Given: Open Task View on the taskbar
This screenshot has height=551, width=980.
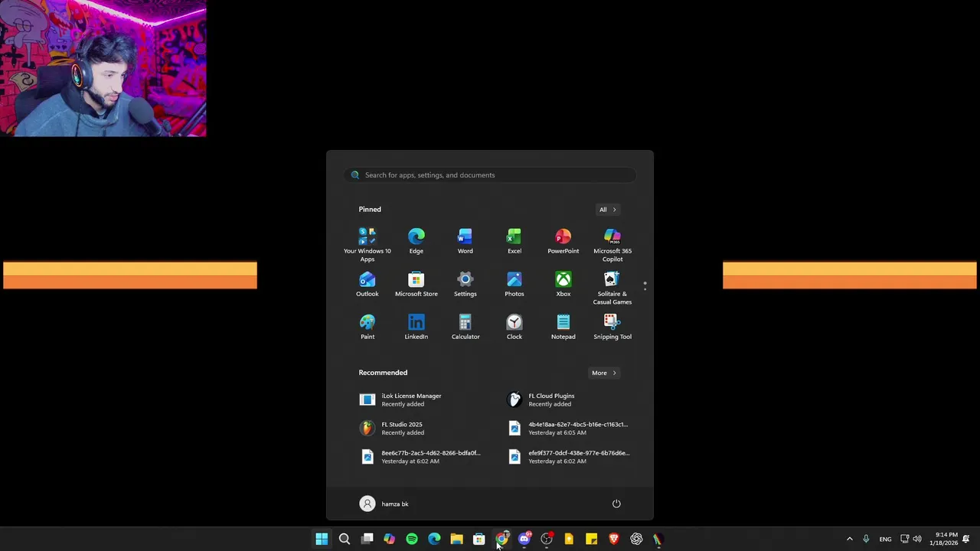Looking at the screenshot, I should [x=367, y=539].
